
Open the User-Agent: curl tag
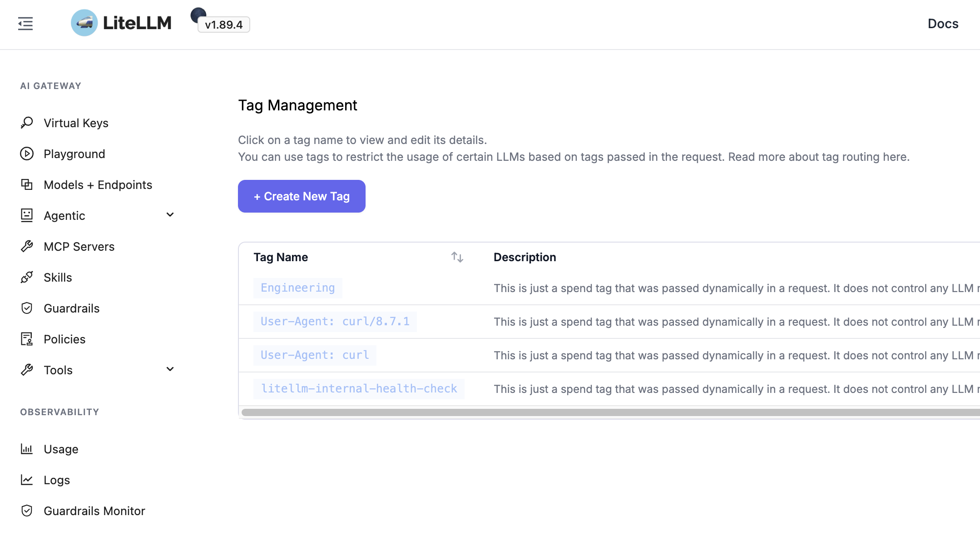coord(315,355)
